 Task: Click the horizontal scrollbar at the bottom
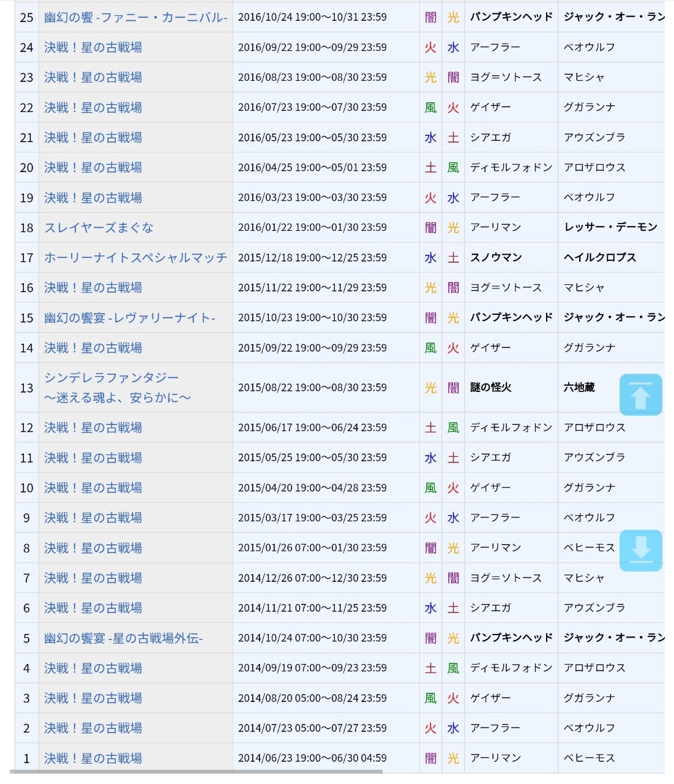click(196, 771)
